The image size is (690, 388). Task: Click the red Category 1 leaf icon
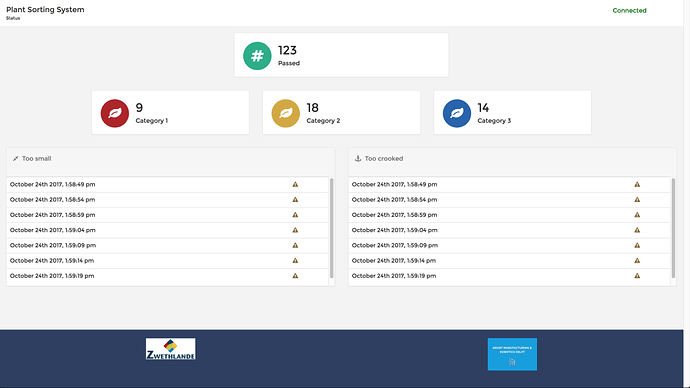tap(115, 113)
